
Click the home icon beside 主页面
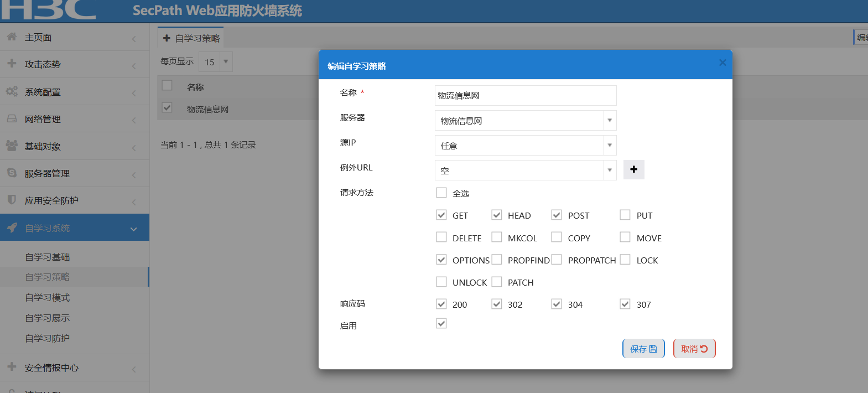coord(12,37)
